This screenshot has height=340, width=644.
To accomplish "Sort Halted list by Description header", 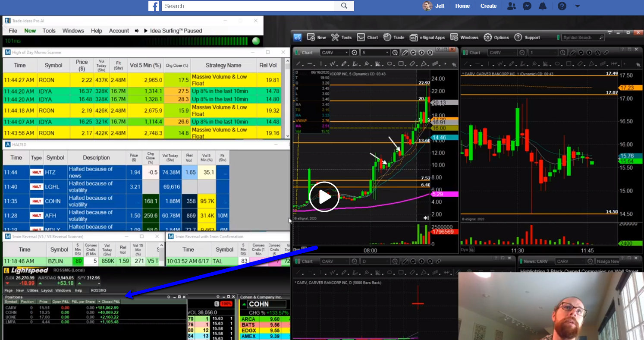I will pyautogui.click(x=97, y=157).
